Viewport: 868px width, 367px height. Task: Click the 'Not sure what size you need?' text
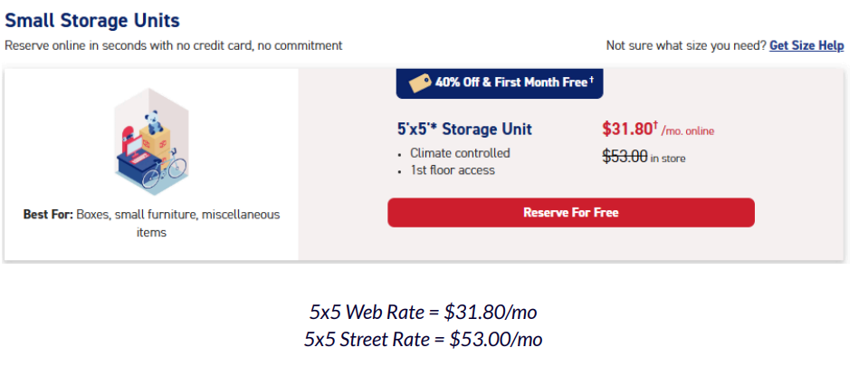point(685,46)
